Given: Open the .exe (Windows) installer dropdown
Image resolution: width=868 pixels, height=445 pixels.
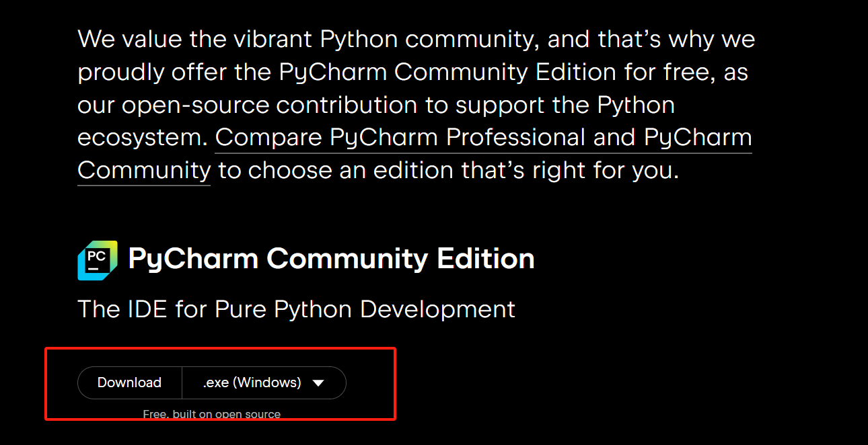Looking at the screenshot, I should pyautogui.click(x=252, y=382).
